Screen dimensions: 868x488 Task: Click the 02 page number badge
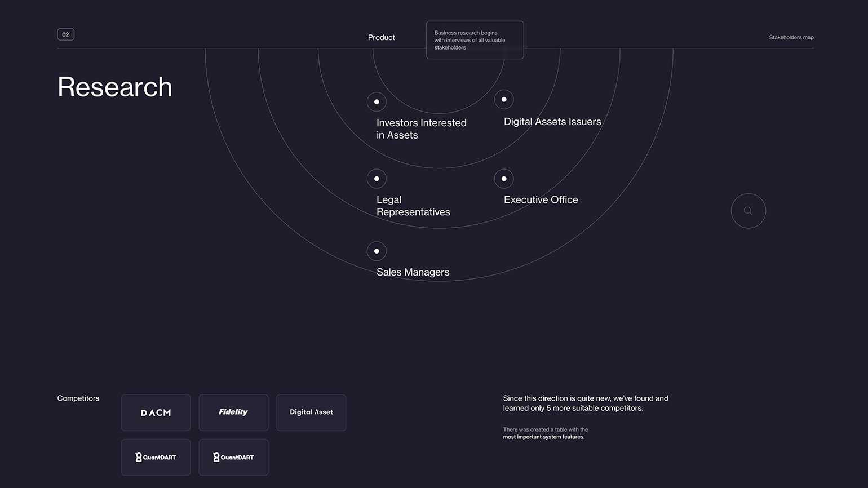tap(65, 34)
